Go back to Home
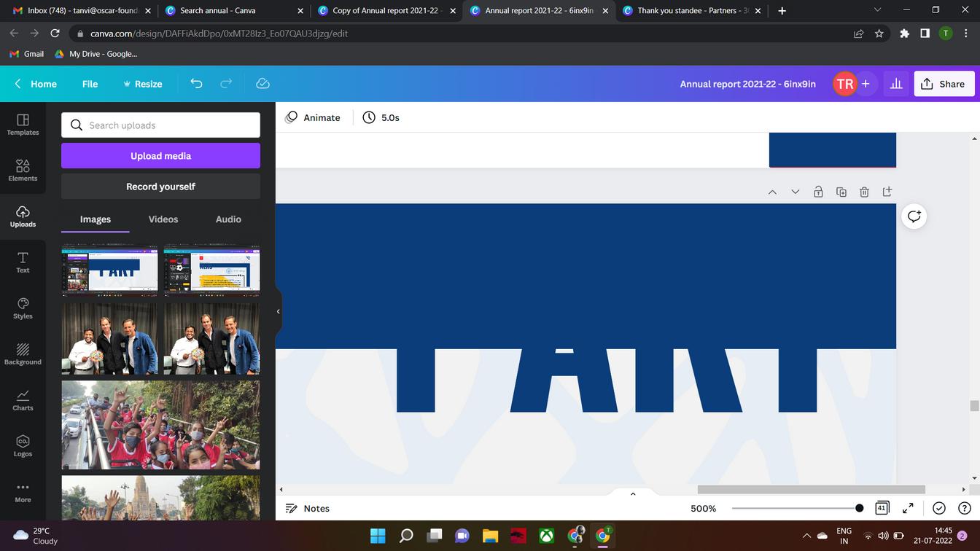Screen dimensions: 980x551 pyautogui.click(x=36, y=84)
